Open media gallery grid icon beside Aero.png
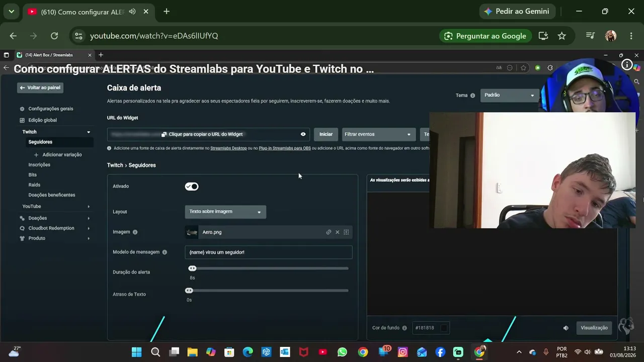Screen dimensions: 644x362 (x=346, y=232)
